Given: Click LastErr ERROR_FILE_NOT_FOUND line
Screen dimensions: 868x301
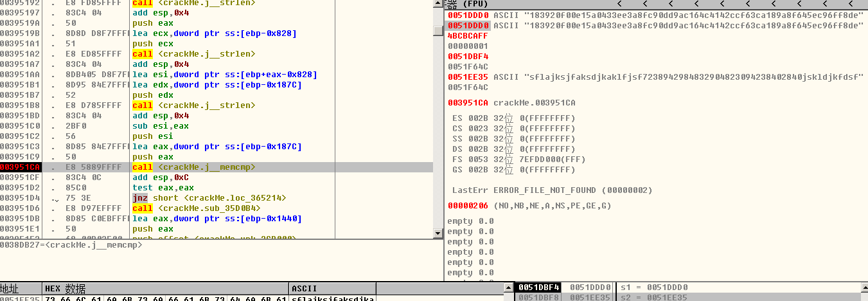Looking at the screenshot, I should pyautogui.click(x=553, y=190).
